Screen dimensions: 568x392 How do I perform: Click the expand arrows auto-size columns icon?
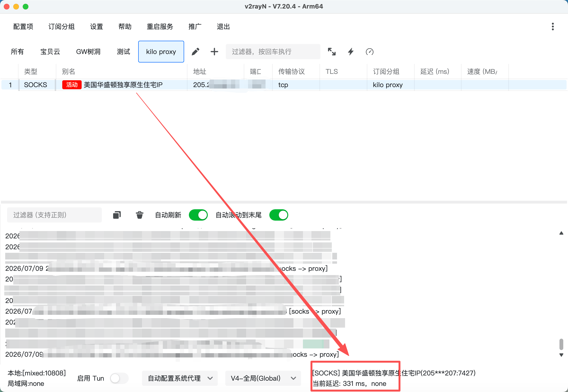point(332,52)
